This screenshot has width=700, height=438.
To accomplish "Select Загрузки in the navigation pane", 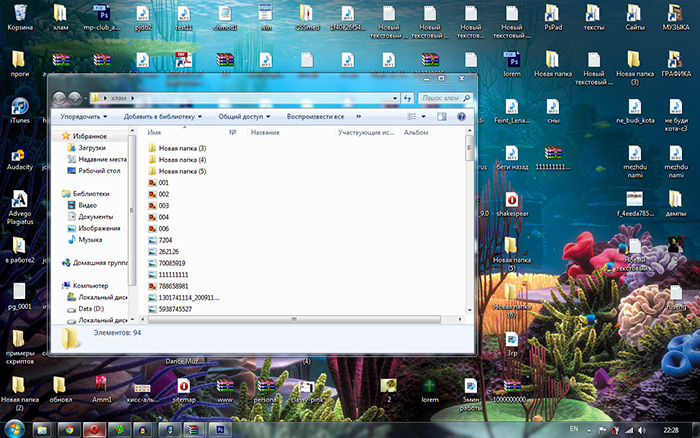I will pos(91,148).
